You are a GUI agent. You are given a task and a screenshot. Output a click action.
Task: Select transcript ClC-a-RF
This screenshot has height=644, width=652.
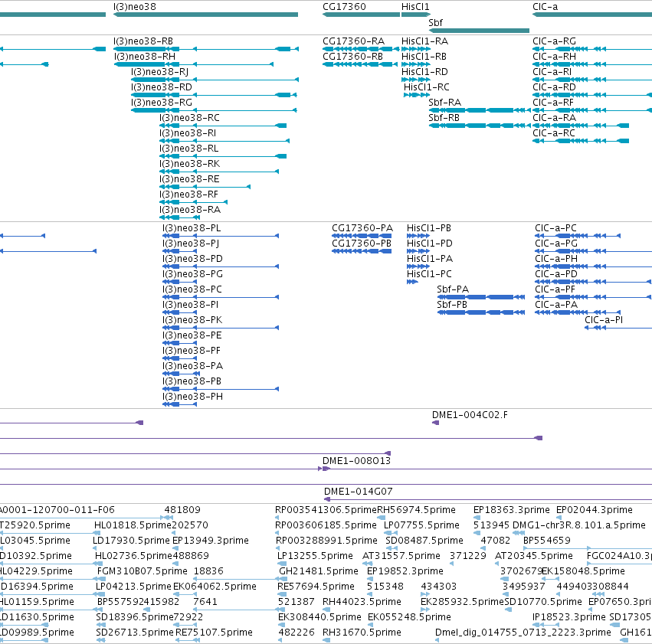592,110
